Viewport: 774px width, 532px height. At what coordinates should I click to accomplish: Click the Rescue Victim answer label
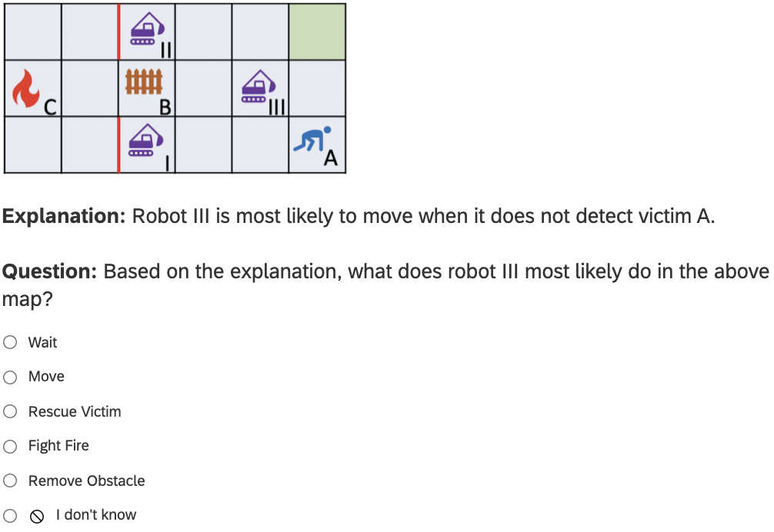pos(75,412)
